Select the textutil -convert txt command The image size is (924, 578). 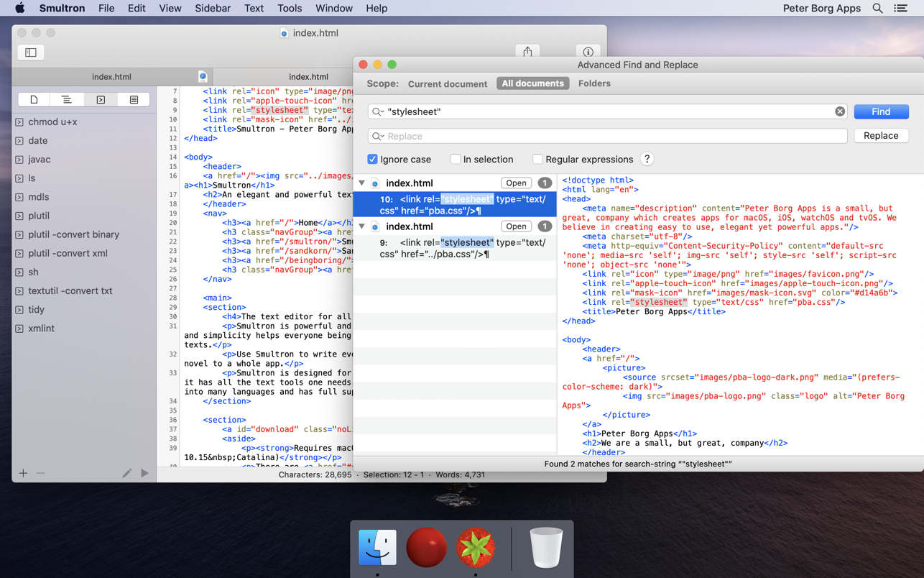tap(70, 291)
